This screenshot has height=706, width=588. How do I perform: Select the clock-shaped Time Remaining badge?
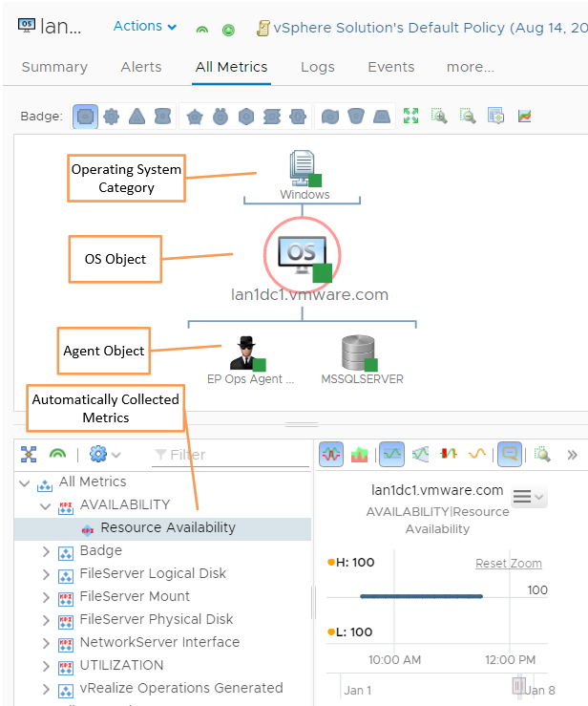(220, 117)
